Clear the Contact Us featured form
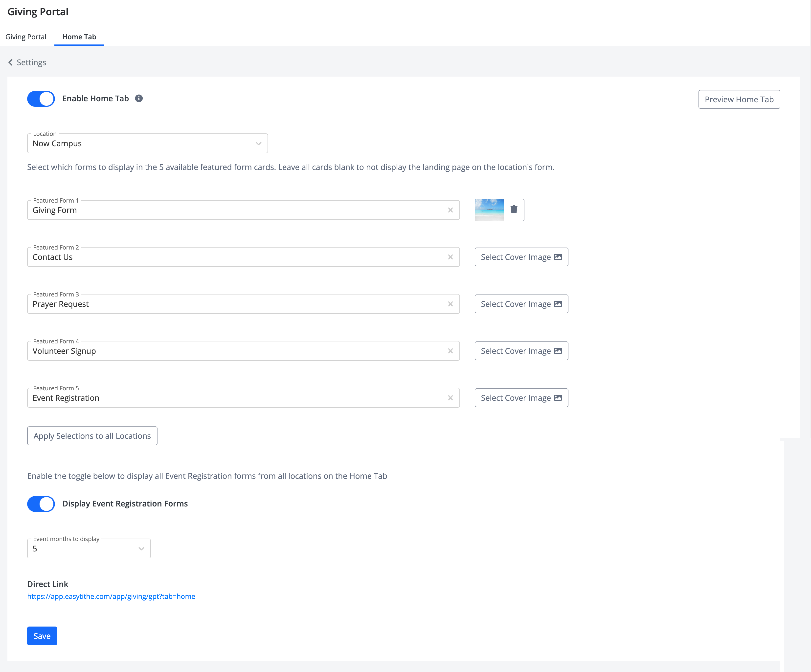Image resolution: width=811 pixels, height=672 pixels. pyautogui.click(x=450, y=257)
